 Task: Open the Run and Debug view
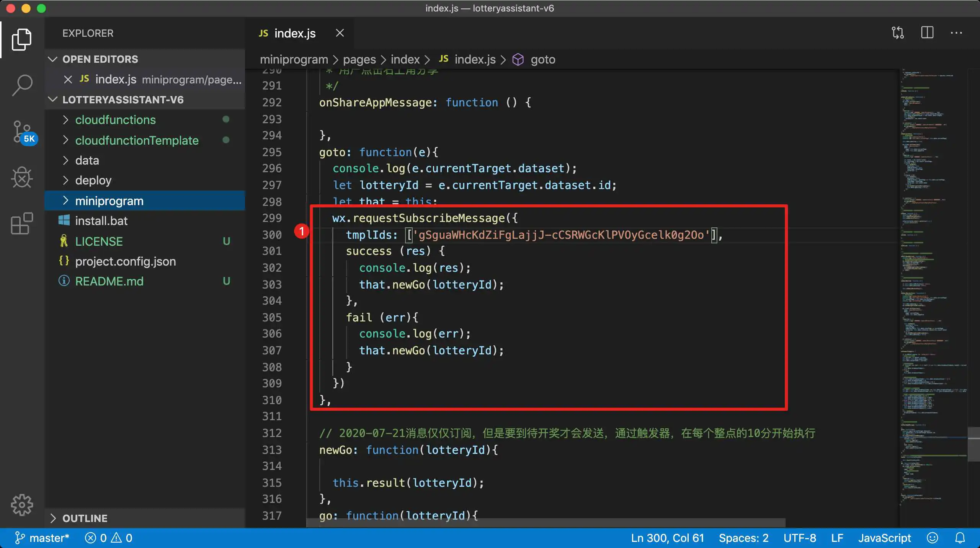pos(22,178)
